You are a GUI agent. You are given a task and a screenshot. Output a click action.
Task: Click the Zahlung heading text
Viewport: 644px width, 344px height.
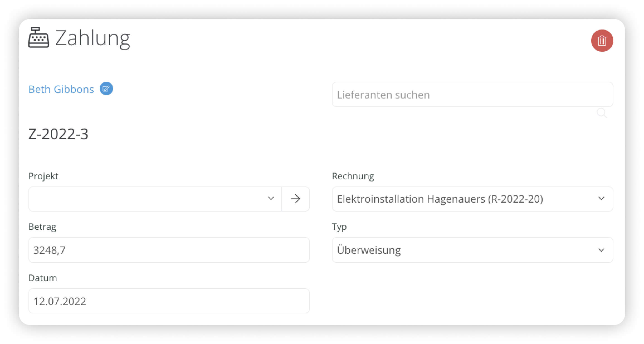tap(92, 38)
